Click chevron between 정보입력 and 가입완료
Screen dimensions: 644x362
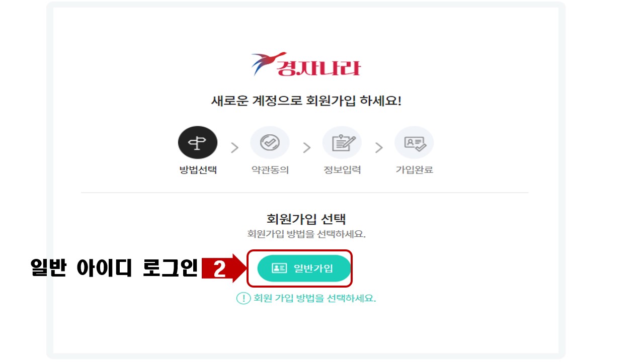pyautogui.click(x=379, y=148)
